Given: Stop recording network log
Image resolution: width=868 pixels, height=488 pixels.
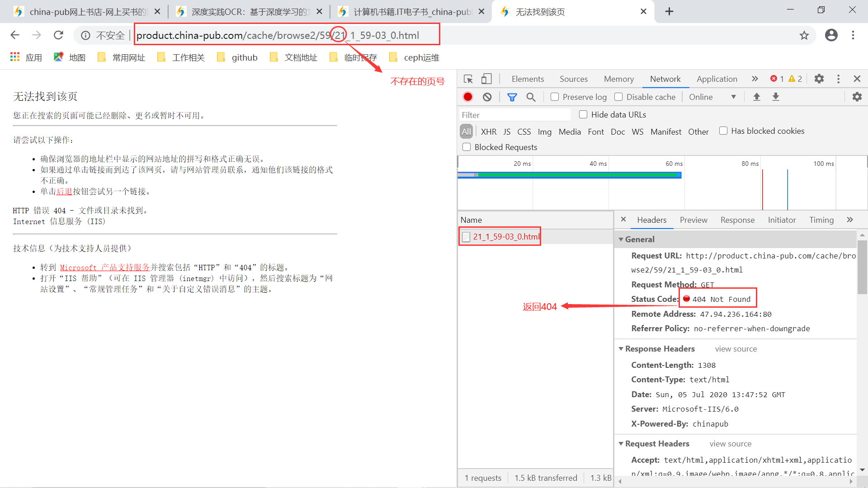Looking at the screenshot, I should [x=468, y=97].
